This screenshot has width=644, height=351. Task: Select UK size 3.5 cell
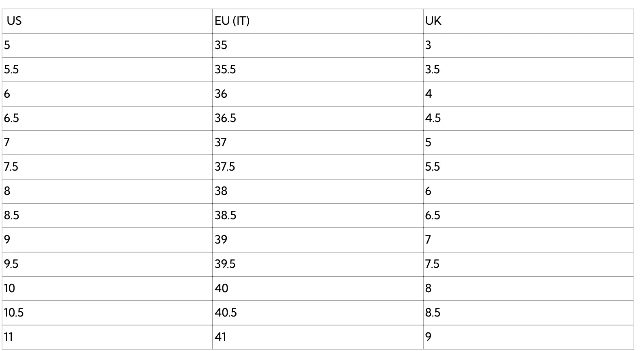click(x=529, y=70)
